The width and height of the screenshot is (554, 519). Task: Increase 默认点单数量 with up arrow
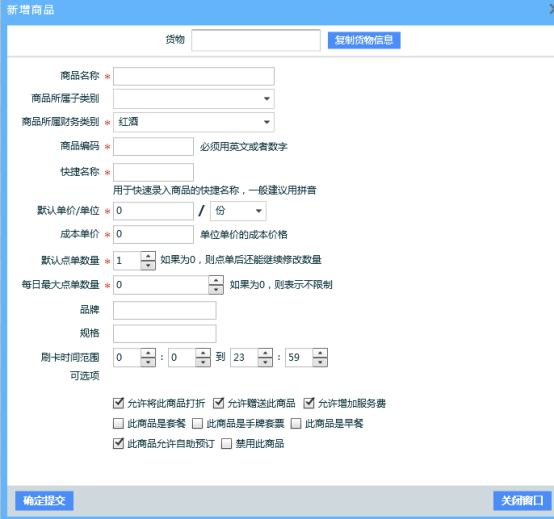[x=148, y=256]
